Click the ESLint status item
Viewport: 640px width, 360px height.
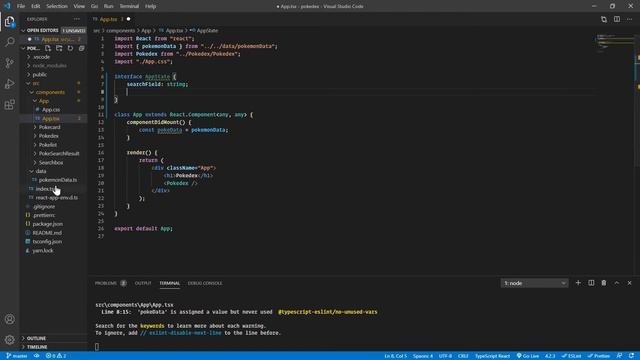click(x=571, y=356)
